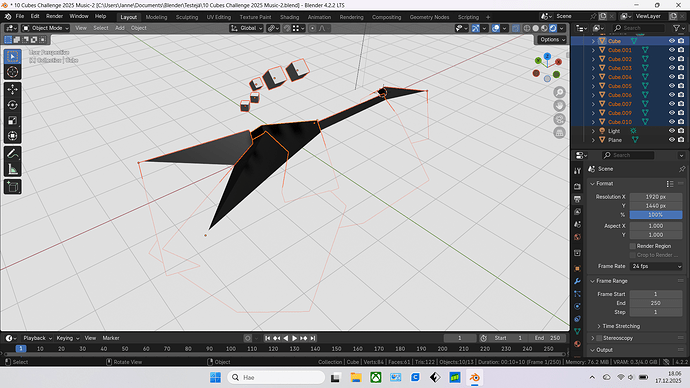Open the Modifiers wrench tab icon
The image size is (690, 388).
[x=577, y=281]
